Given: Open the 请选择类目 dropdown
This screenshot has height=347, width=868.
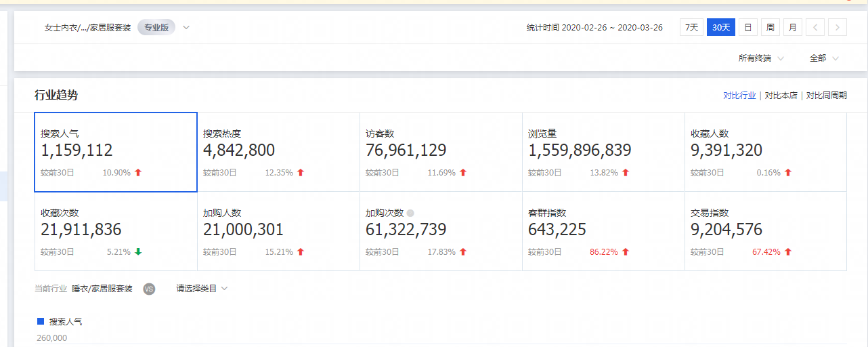Looking at the screenshot, I should [x=202, y=289].
